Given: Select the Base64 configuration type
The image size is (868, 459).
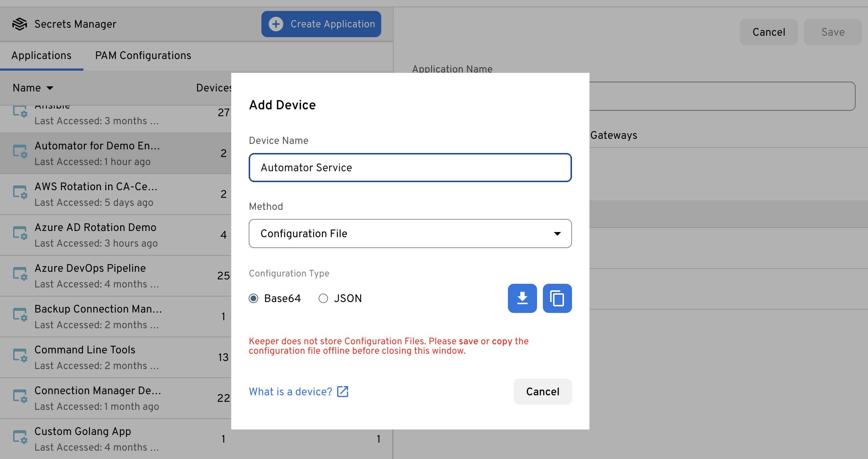Looking at the screenshot, I should point(254,298).
